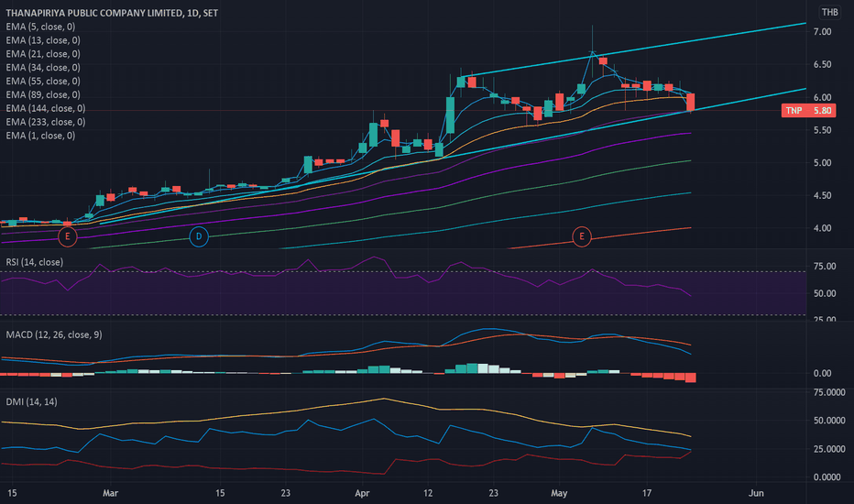Click the 75.0000 DMI axis label
The height and width of the screenshot is (504, 854).
pyautogui.click(x=829, y=392)
